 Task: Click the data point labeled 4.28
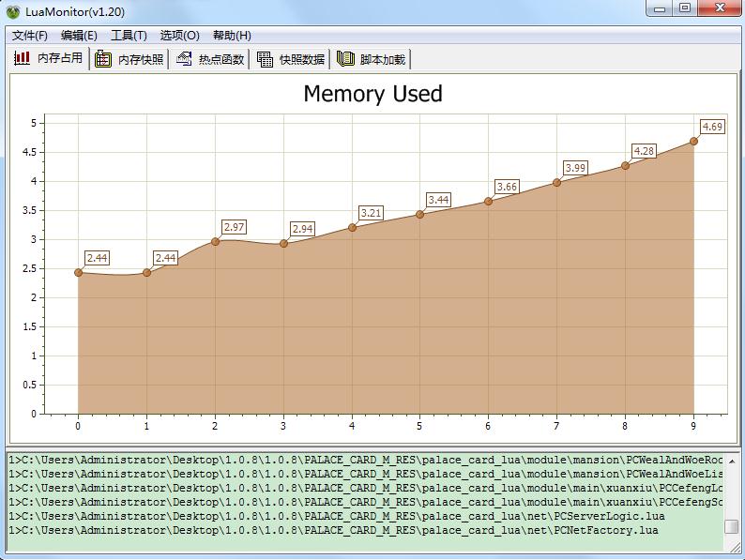pos(625,166)
